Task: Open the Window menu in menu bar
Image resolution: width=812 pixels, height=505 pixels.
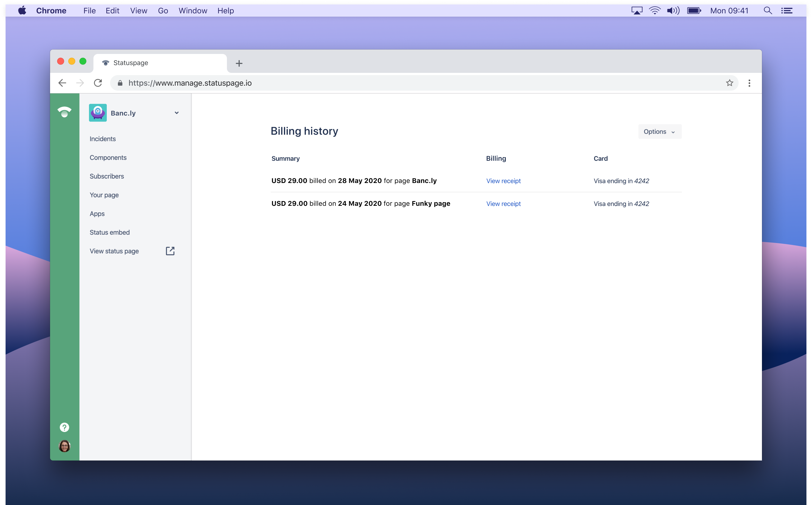Action: [x=193, y=11]
